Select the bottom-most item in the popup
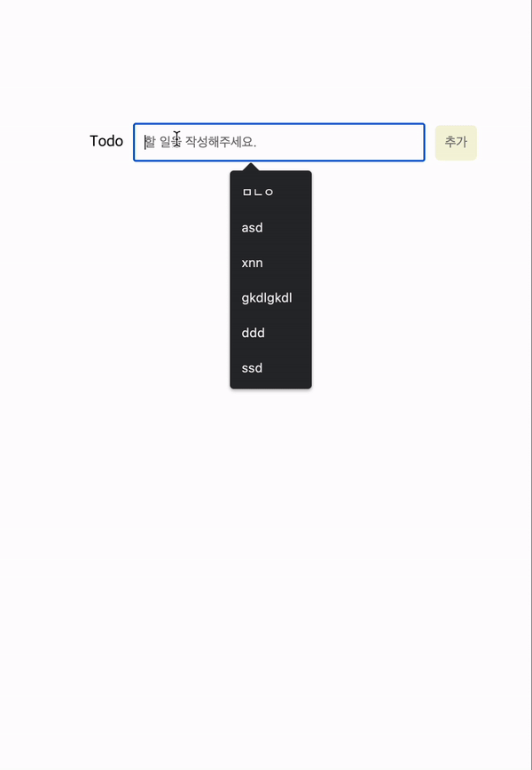 point(251,368)
